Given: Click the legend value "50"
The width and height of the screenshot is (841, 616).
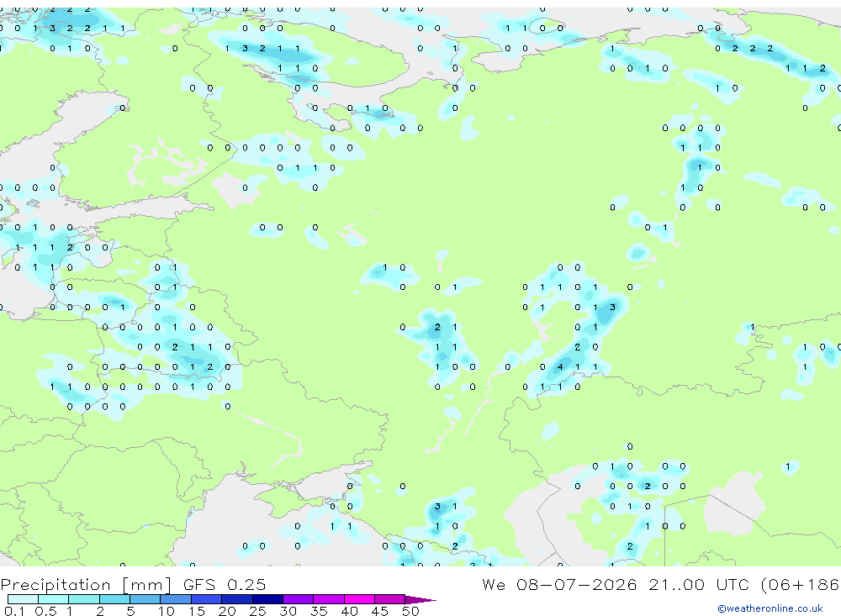Looking at the screenshot, I should coord(411,611).
